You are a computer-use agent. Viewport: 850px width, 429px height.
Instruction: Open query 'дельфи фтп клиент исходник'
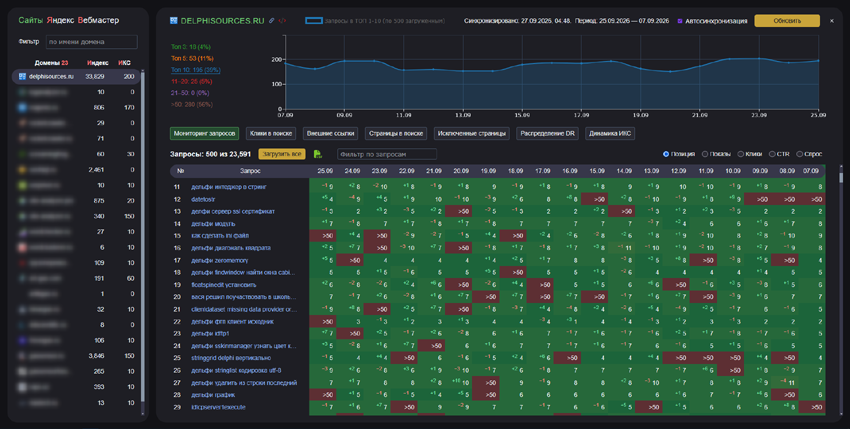pyautogui.click(x=232, y=322)
